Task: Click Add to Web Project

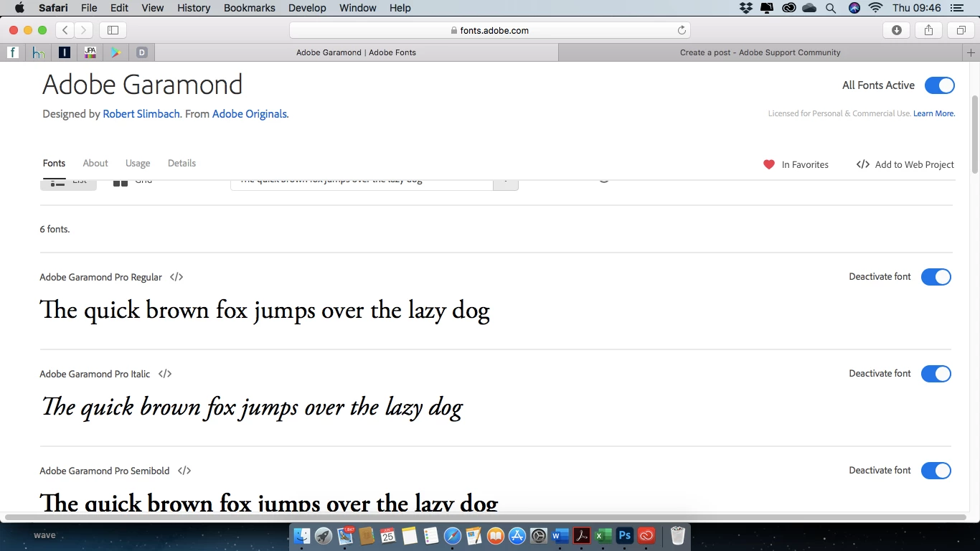Action: pyautogui.click(x=905, y=164)
